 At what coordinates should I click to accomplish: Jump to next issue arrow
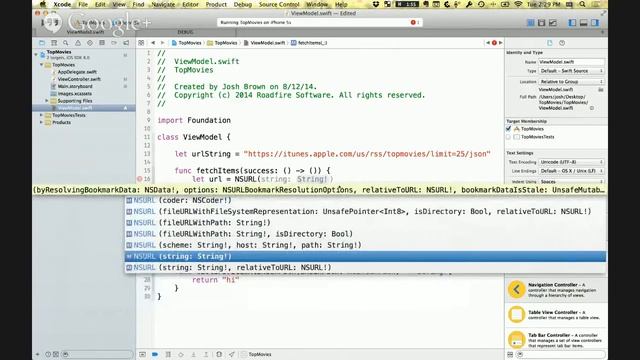pyautogui.click(x=501, y=43)
